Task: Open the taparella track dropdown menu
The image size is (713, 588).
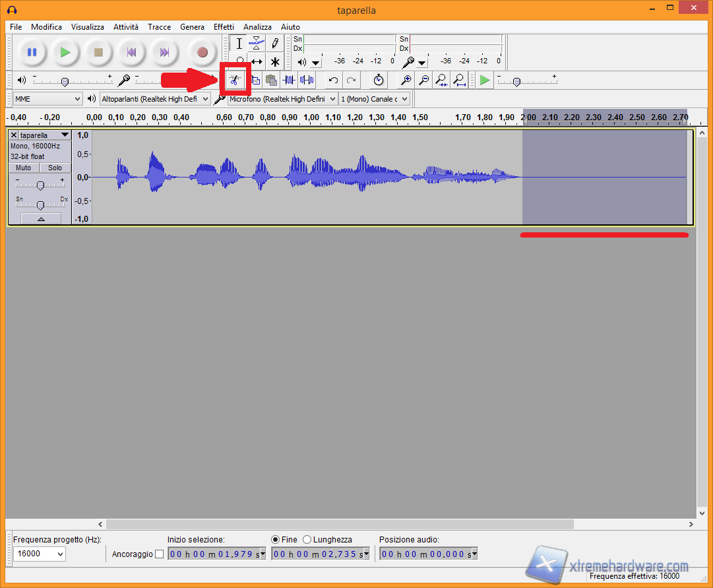Action: point(64,135)
